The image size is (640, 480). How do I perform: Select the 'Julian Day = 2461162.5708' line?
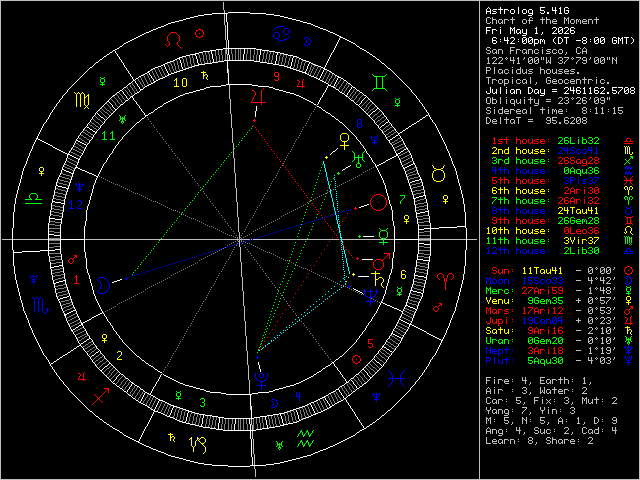point(560,91)
